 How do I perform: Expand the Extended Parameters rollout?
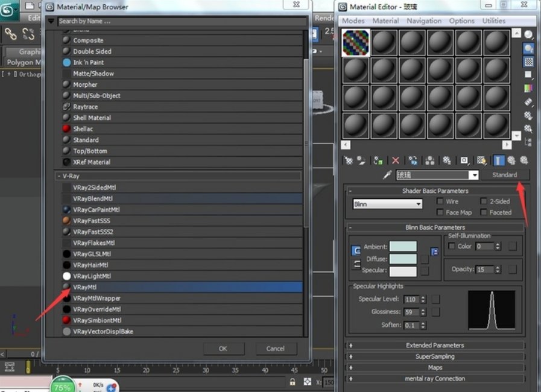click(435, 346)
